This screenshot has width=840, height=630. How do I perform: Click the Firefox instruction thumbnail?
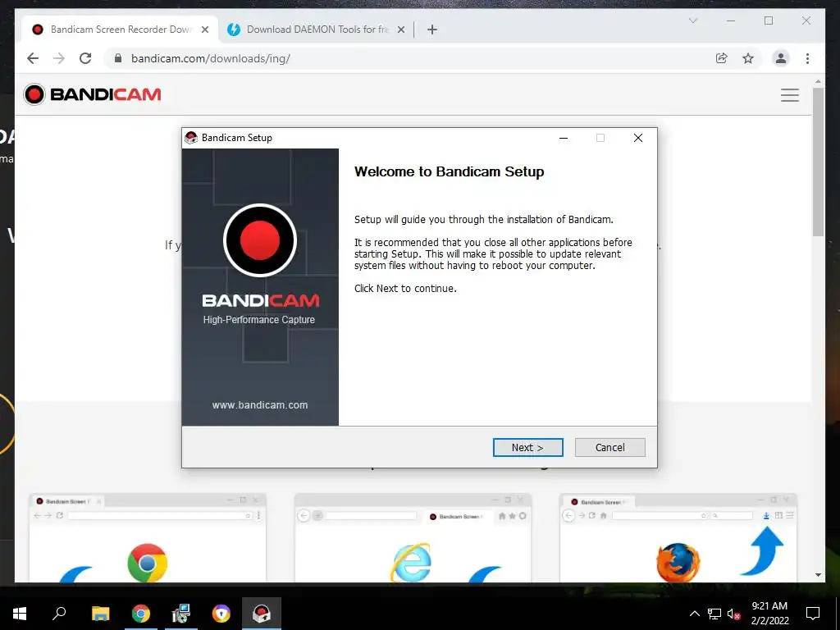[678, 538]
